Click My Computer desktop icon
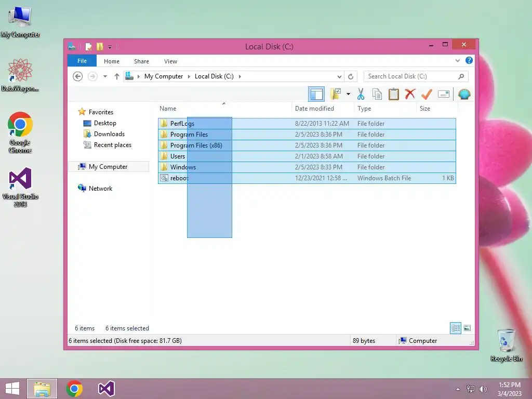The height and width of the screenshot is (399, 532). (x=20, y=22)
